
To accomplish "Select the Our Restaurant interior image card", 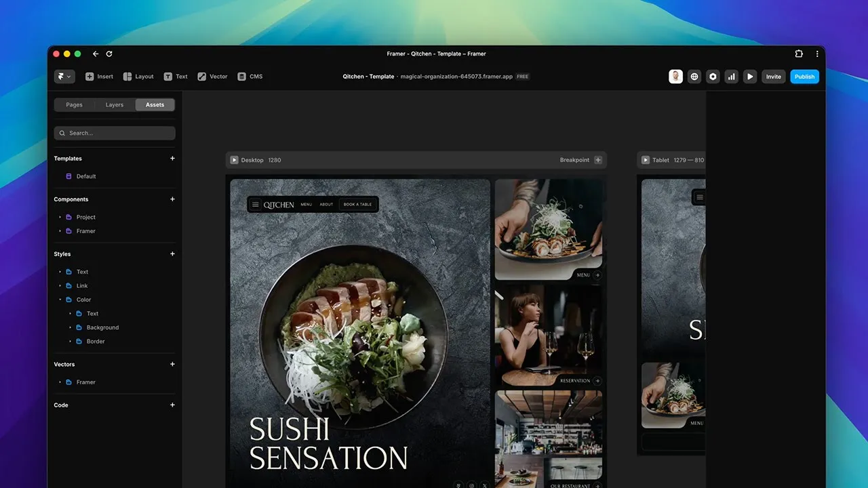I will [x=549, y=439].
